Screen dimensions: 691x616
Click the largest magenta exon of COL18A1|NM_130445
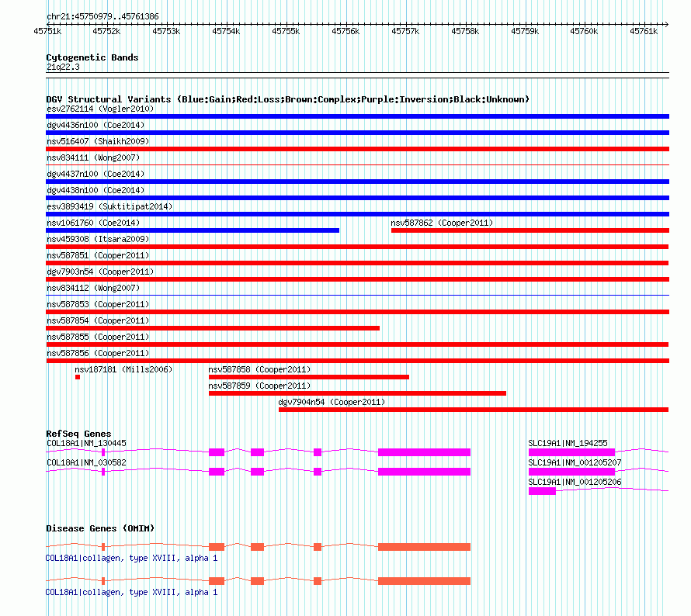pyautogui.click(x=425, y=452)
